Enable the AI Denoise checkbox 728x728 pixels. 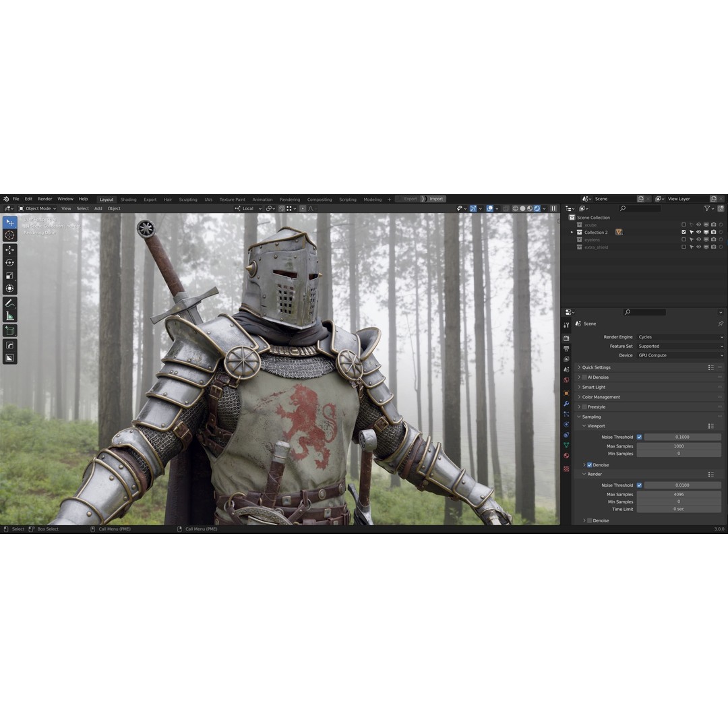584,377
